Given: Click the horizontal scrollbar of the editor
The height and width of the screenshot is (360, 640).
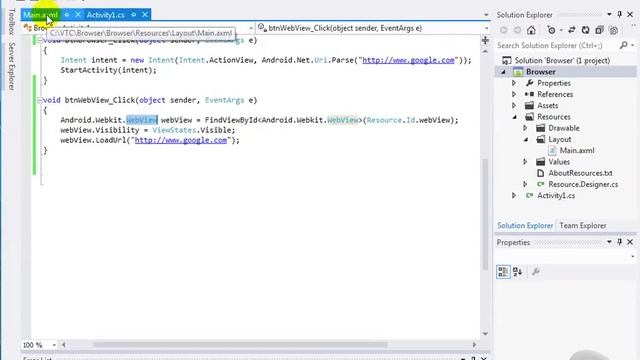Looking at the screenshot, I should pos(240,345).
